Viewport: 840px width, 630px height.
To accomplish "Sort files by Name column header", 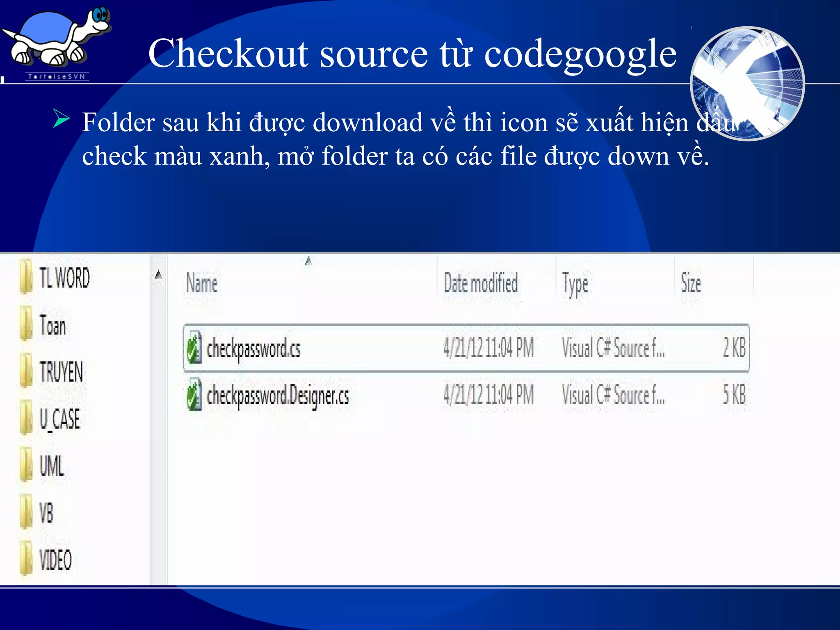I will tap(202, 283).
